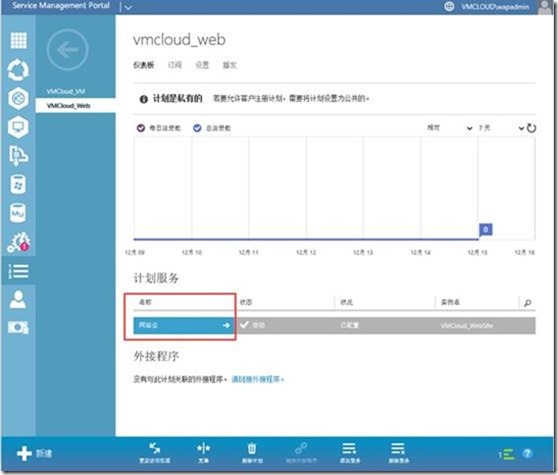Click the 已配置 configuration cell
Image resolution: width=558 pixels, height=475 pixels.
[349, 325]
